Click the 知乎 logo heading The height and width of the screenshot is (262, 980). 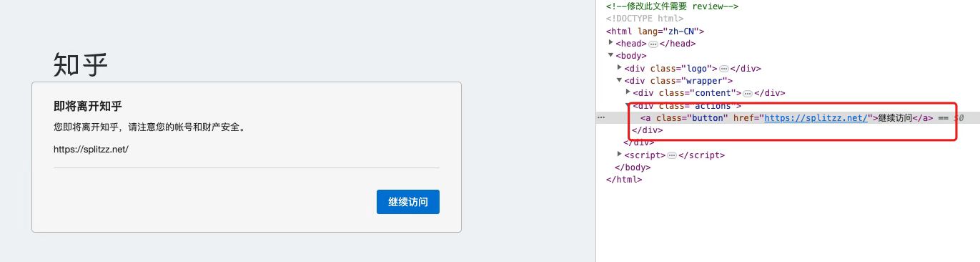[81, 64]
